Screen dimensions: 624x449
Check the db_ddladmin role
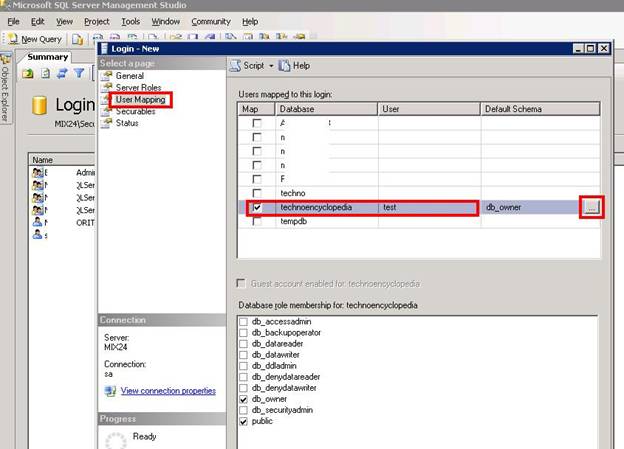tap(244, 366)
